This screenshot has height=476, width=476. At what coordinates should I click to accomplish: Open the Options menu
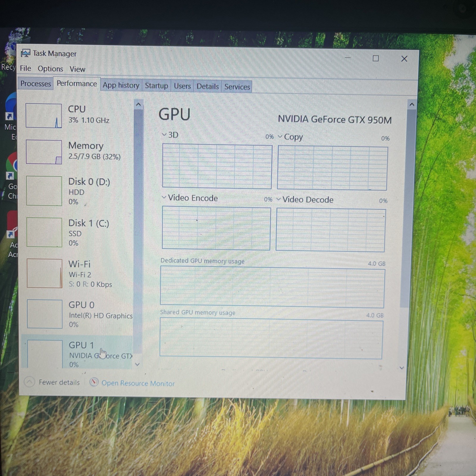tap(50, 69)
